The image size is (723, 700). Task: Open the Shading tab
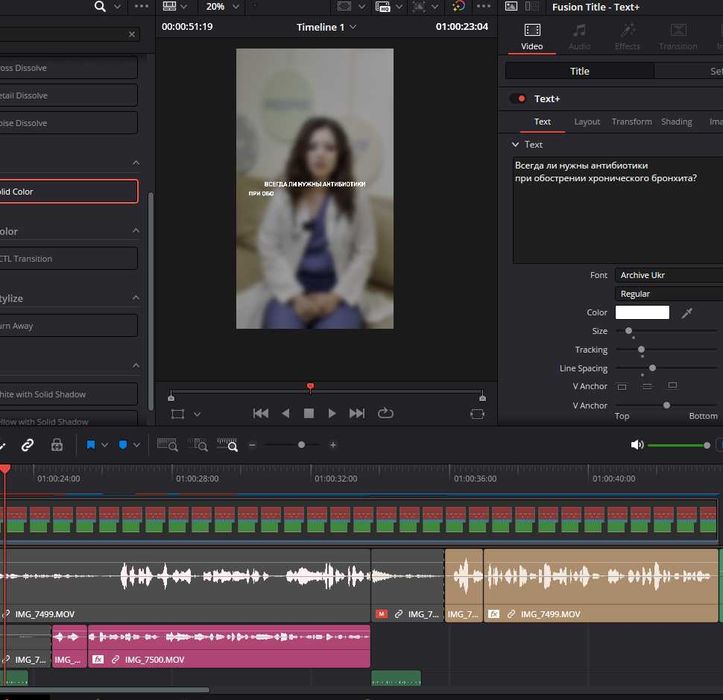click(x=676, y=122)
